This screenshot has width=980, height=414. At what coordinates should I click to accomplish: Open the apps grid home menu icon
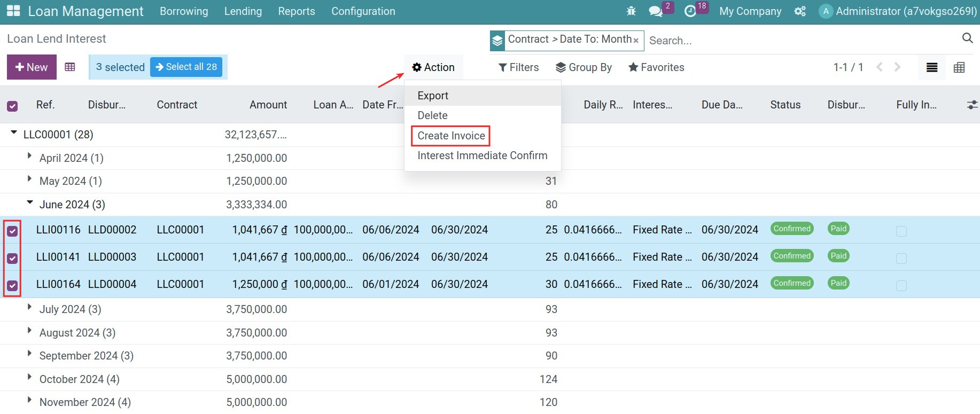click(13, 11)
